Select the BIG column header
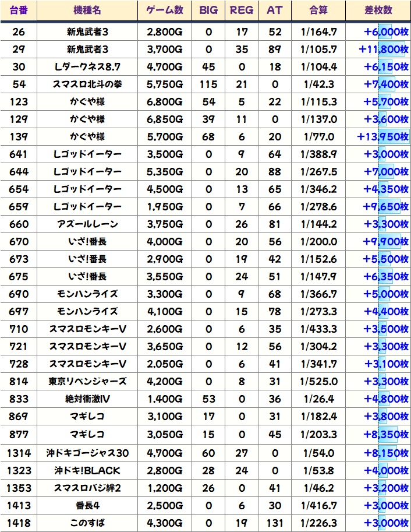 coord(208,10)
